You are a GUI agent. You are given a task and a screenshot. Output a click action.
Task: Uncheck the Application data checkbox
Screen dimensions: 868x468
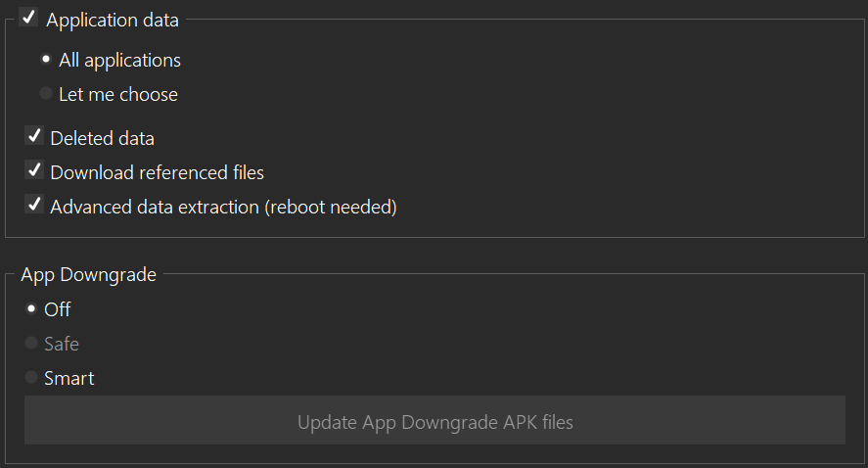click(x=29, y=18)
